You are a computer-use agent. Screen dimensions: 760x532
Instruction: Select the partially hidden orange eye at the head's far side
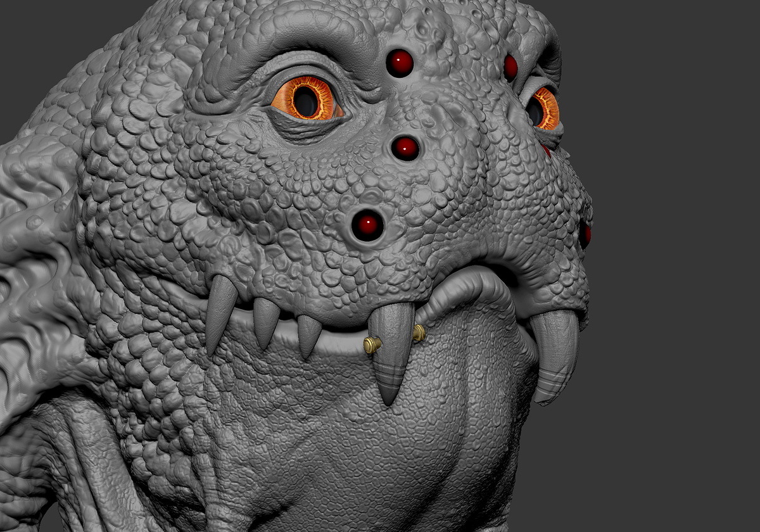tap(543, 108)
